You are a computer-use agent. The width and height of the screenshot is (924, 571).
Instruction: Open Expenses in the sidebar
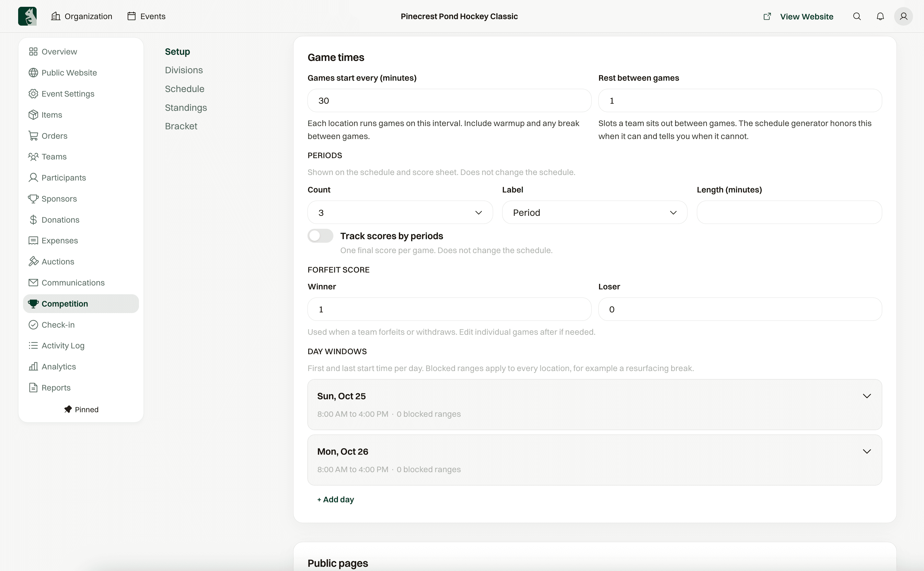81,240
